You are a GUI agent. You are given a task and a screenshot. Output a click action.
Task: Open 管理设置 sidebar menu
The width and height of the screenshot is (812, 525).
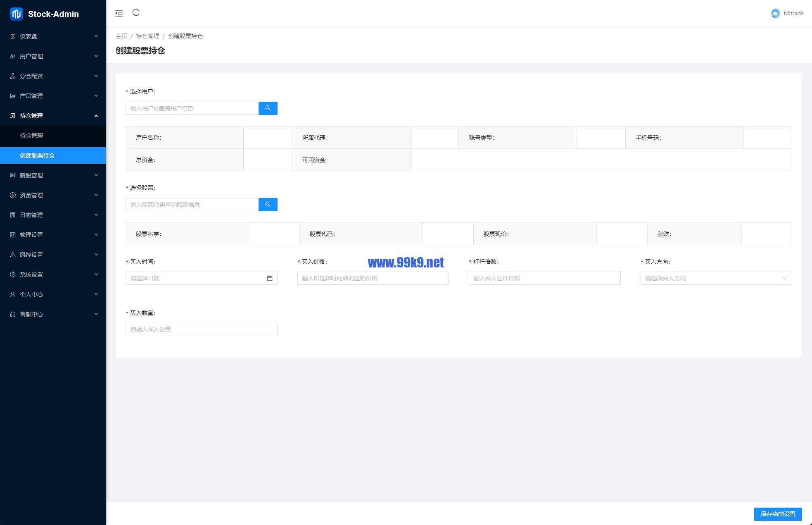pyautogui.click(x=53, y=235)
